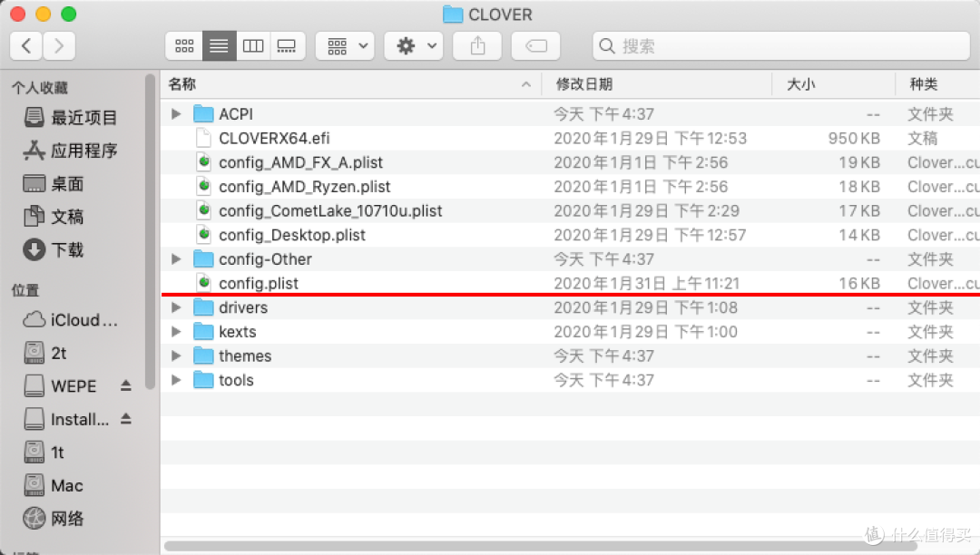Click the Share toolbar button
The image size is (980, 555).
[477, 45]
